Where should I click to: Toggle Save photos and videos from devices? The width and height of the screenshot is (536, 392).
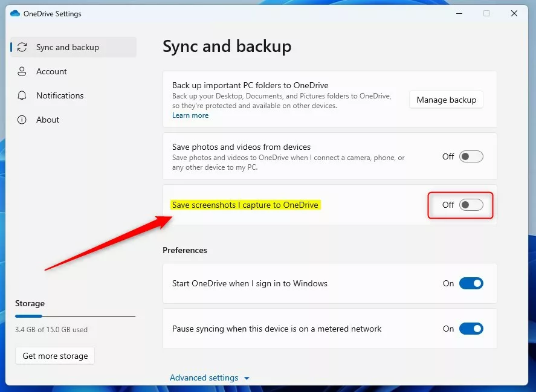[x=471, y=156]
